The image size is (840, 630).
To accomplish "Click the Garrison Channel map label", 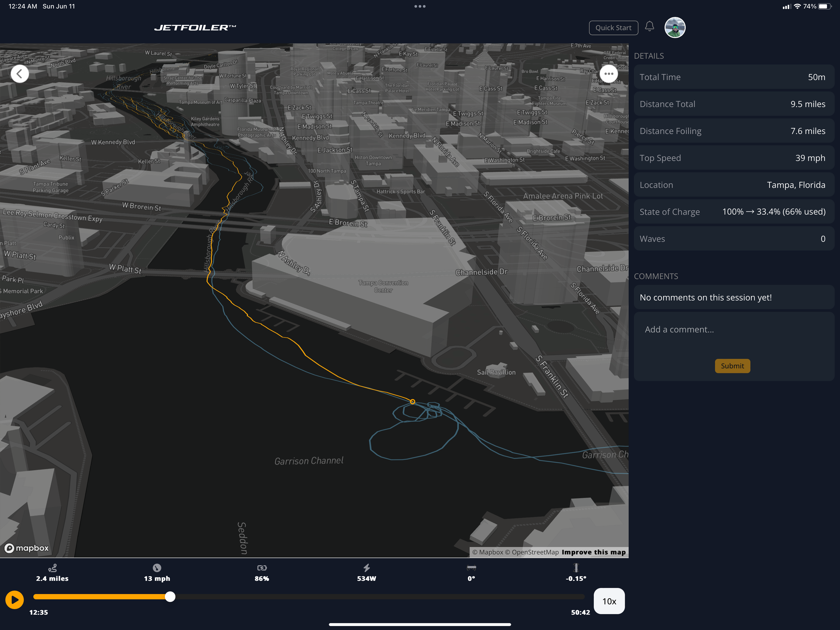I will [309, 461].
